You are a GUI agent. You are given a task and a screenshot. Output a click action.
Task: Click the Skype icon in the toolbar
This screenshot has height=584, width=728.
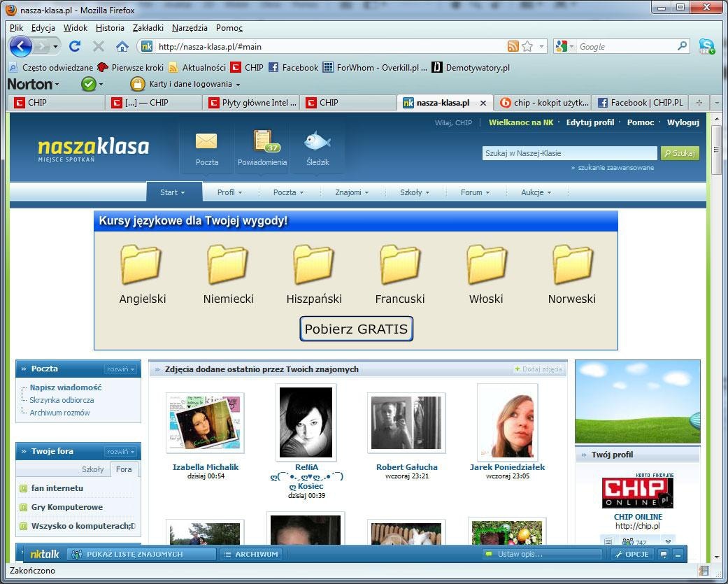707,46
